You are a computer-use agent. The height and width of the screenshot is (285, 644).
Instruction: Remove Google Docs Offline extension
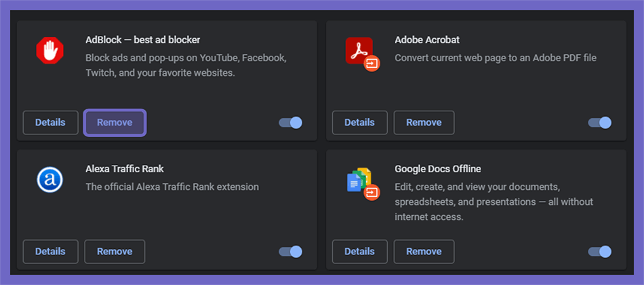click(424, 251)
